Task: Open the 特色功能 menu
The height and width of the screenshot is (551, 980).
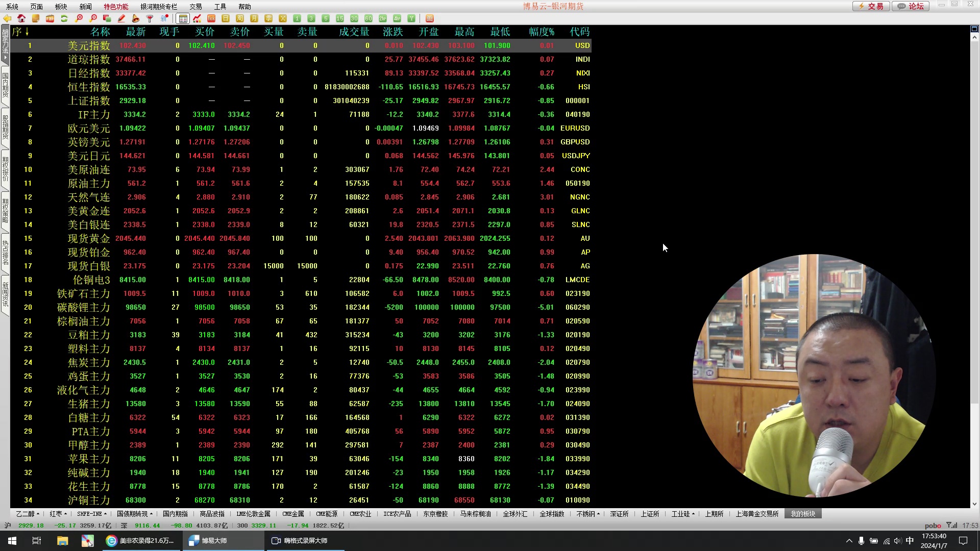Action: coord(116,7)
